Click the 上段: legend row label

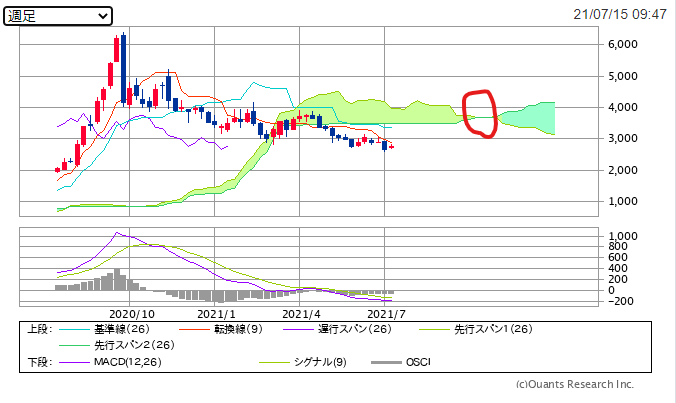click(39, 328)
